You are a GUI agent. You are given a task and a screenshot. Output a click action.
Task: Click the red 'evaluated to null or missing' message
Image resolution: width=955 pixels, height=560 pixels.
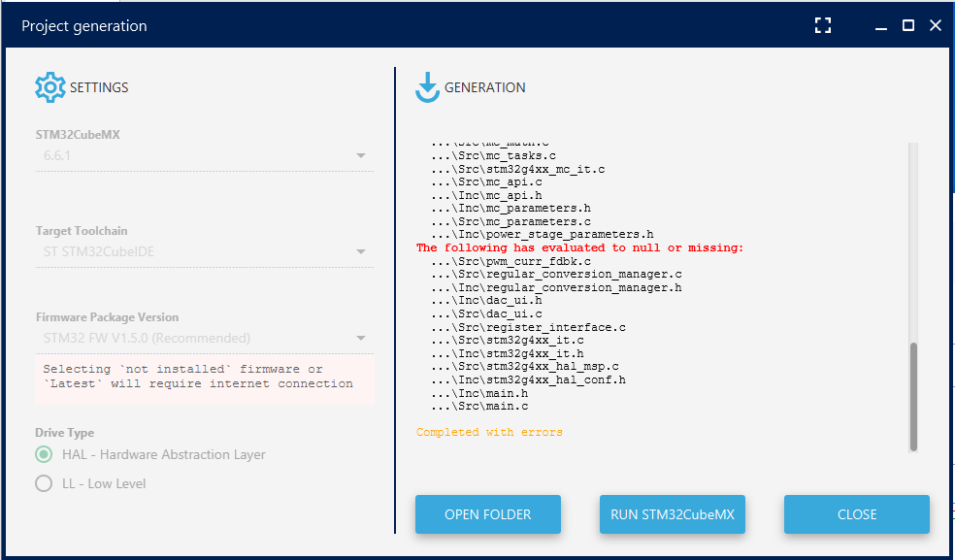point(579,248)
